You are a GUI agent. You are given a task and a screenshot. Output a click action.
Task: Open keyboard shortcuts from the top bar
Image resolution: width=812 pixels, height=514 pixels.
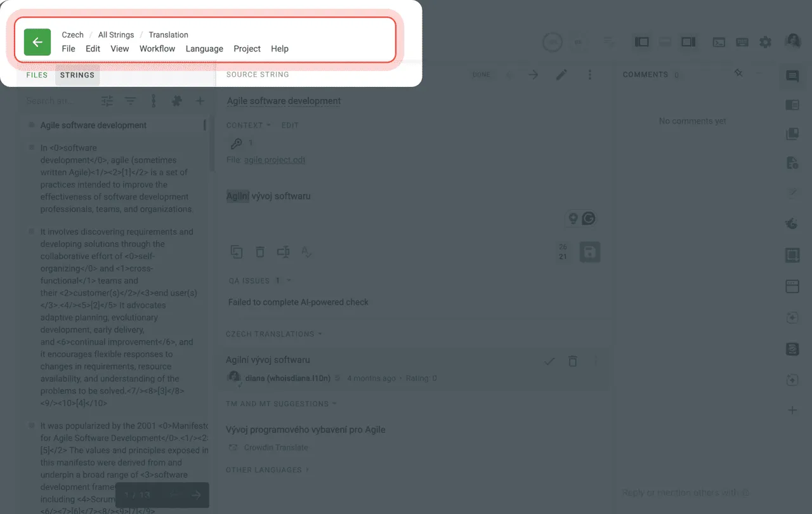tap(742, 42)
